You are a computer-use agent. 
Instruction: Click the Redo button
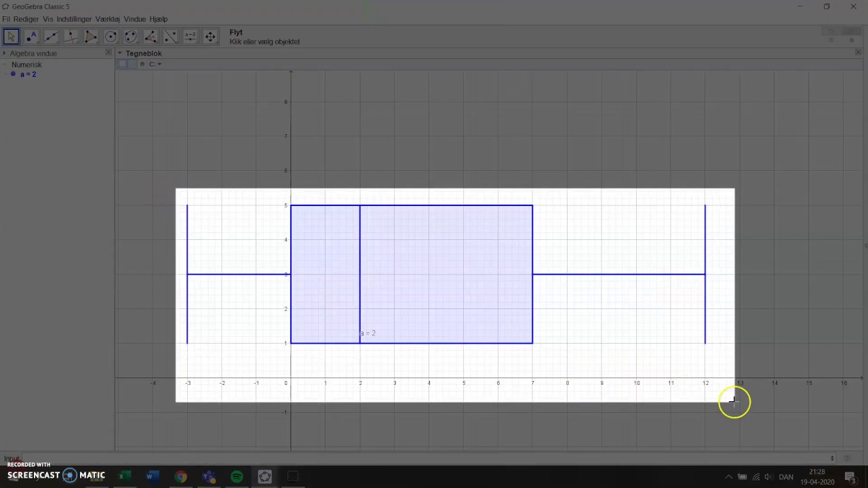coord(850,31)
